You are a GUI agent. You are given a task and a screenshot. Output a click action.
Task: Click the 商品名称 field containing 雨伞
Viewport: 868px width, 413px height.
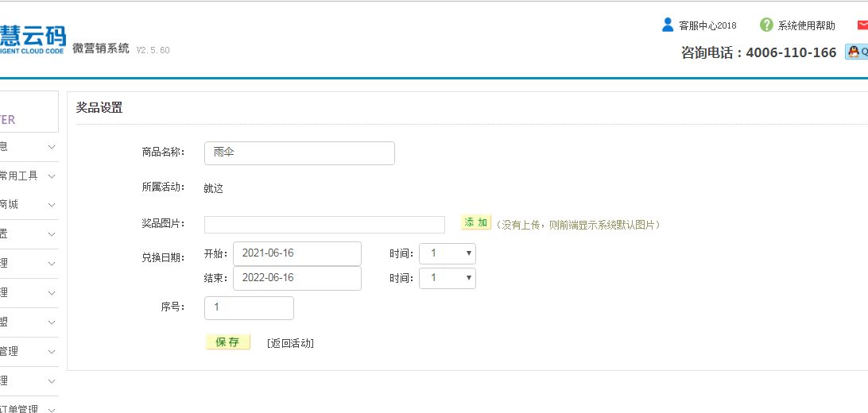[x=299, y=153]
